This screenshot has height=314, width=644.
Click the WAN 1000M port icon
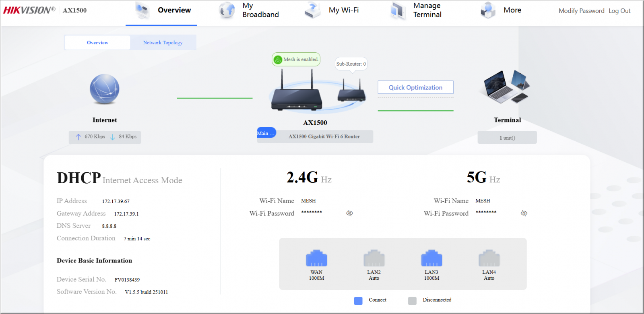pyautogui.click(x=316, y=258)
